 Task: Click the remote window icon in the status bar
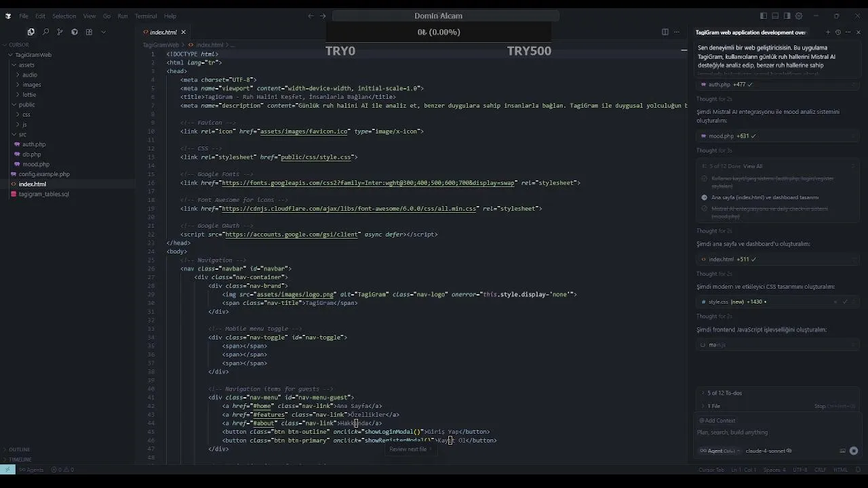tap(7, 470)
